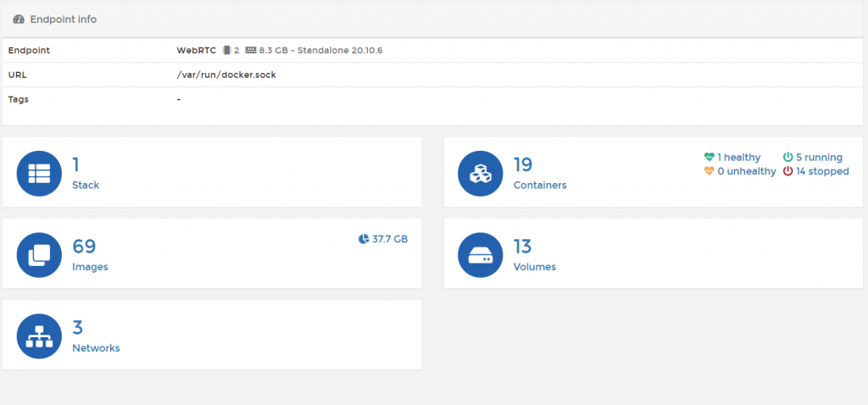
Task: Click the red stopped power icon
Action: pos(787,171)
